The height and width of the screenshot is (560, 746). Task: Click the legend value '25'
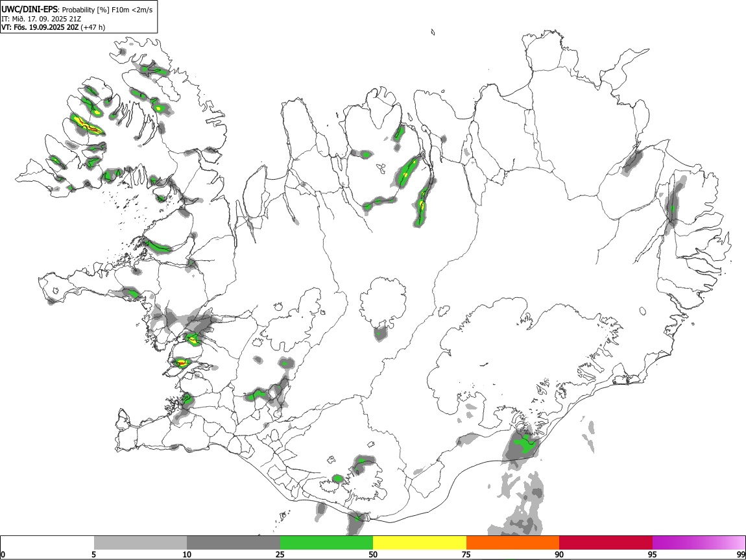pos(280,554)
